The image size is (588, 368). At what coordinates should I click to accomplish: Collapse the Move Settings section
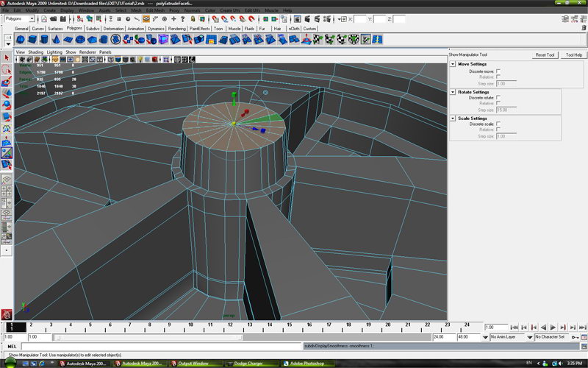point(453,65)
